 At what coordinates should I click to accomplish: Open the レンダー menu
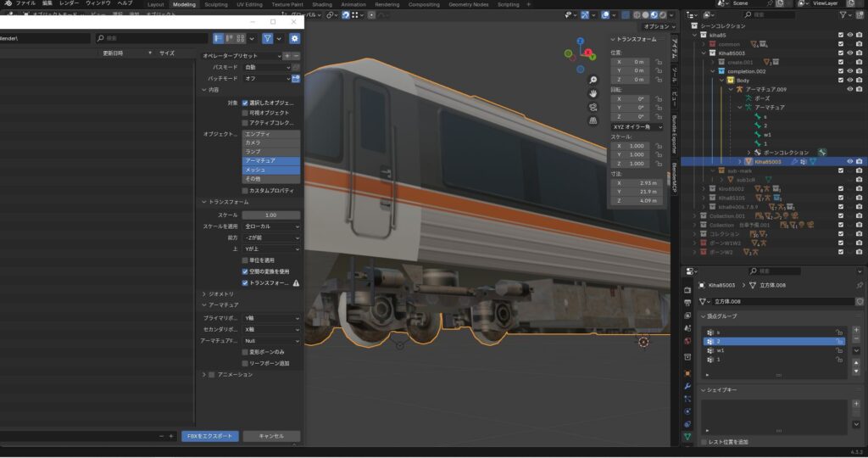69,3
